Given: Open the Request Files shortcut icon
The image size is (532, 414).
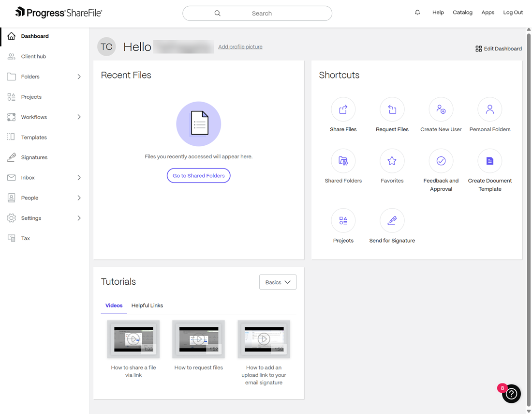Looking at the screenshot, I should 392,109.
